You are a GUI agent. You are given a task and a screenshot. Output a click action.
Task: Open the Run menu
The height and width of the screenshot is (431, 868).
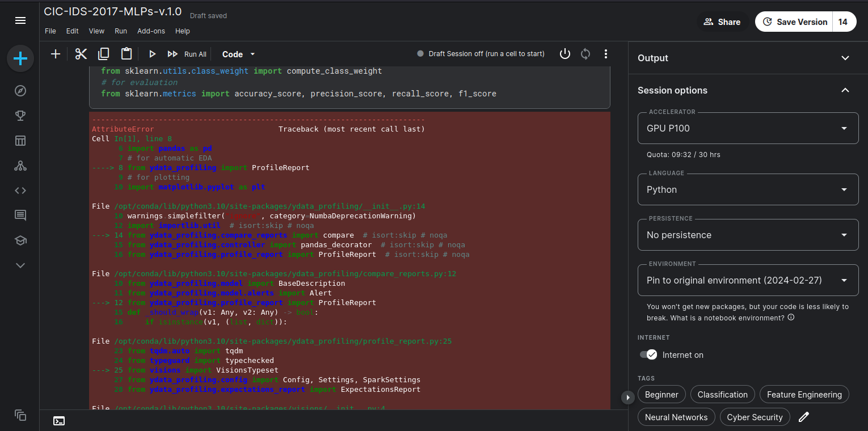click(x=121, y=31)
